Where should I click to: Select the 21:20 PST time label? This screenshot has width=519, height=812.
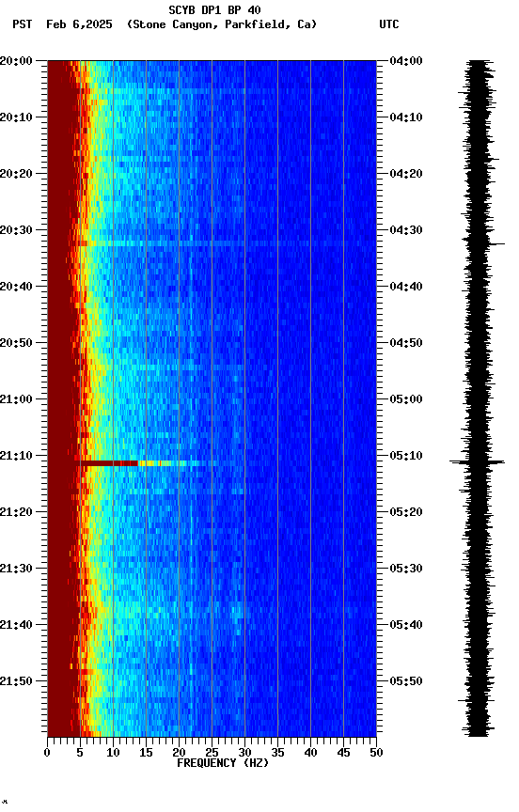click(x=16, y=512)
